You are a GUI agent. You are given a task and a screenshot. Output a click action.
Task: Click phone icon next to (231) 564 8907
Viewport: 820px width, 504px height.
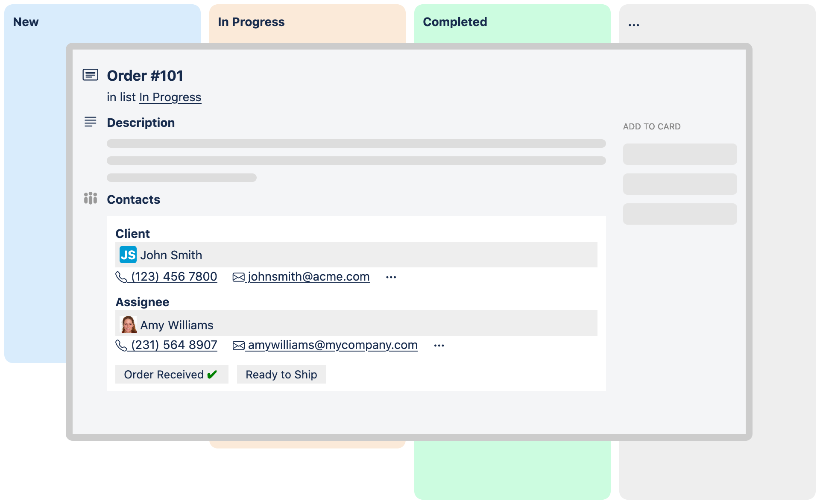pos(121,346)
